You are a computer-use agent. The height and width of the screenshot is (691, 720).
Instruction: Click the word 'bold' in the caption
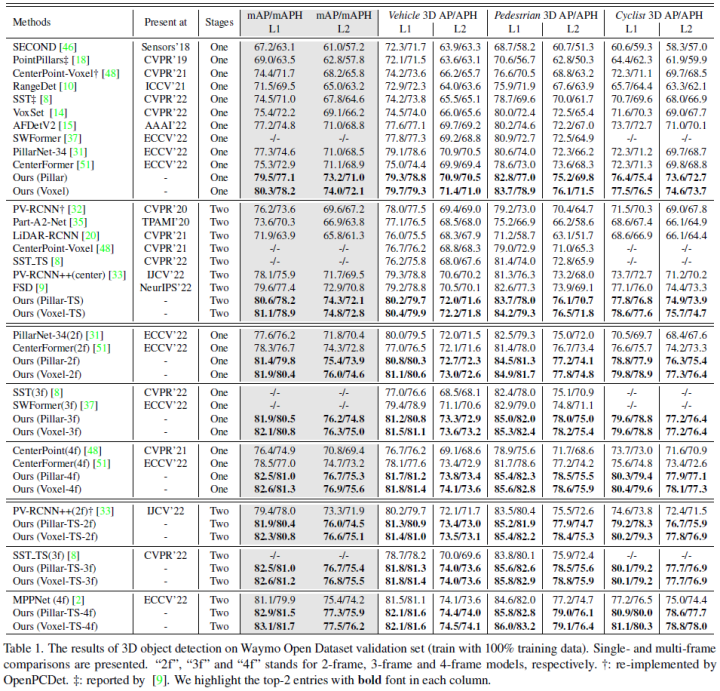click(370, 680)
